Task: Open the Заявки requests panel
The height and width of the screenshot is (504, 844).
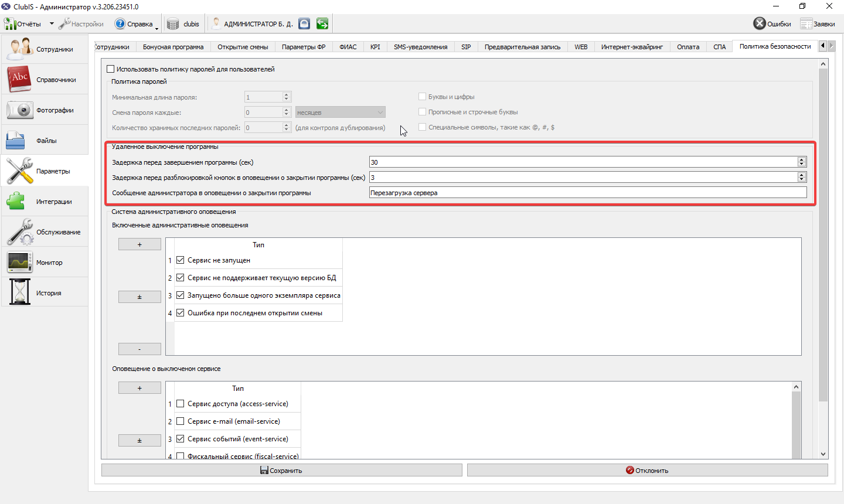Action: pyautogui.click(x=818, y=24)
